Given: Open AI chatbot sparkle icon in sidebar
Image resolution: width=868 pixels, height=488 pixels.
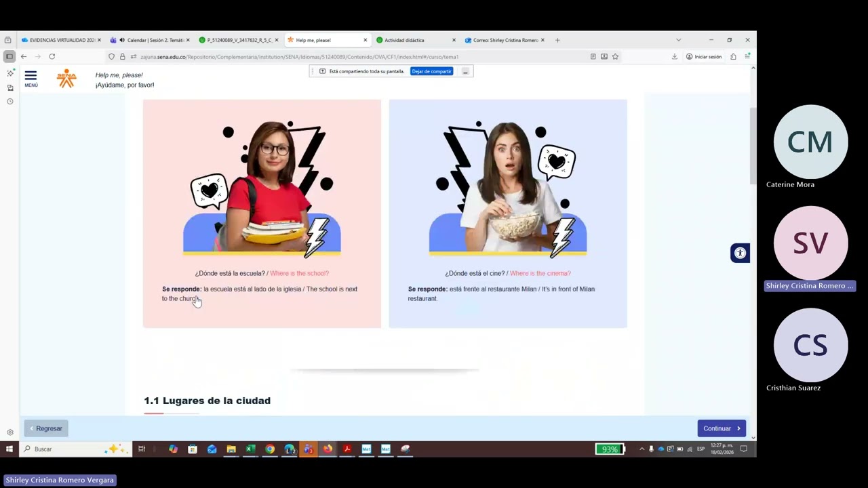Looking at the screenshot, I should point(10,73).
